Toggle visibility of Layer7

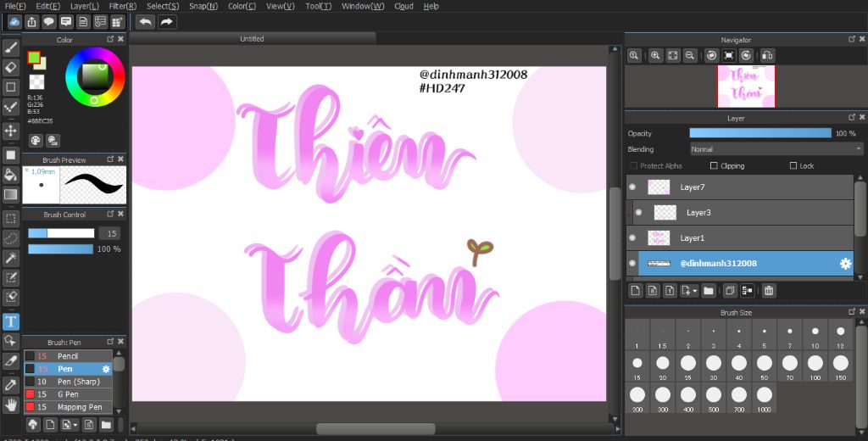632,187
